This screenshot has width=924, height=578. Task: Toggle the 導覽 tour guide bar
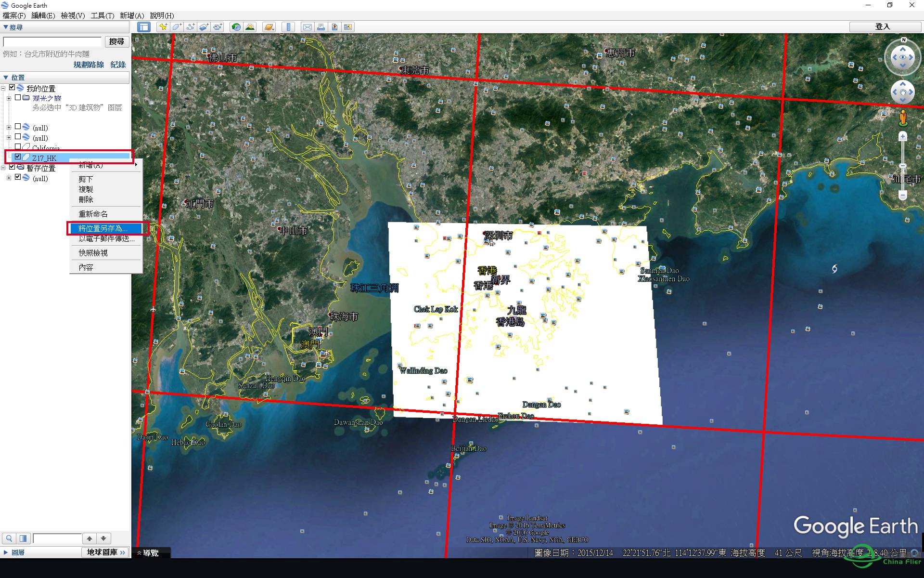151,553
